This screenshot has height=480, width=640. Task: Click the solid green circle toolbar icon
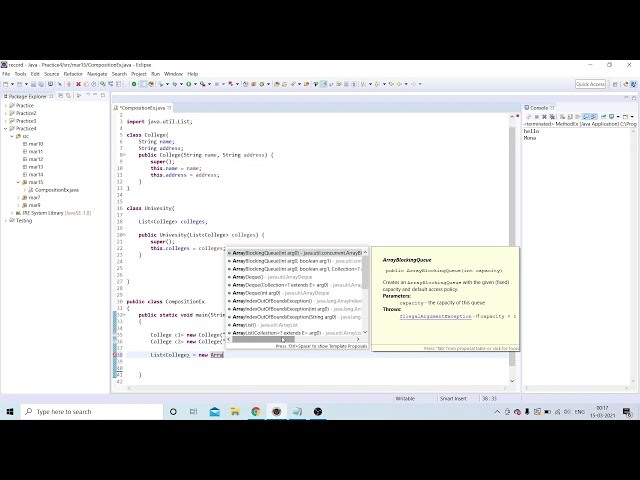point(134,84)
